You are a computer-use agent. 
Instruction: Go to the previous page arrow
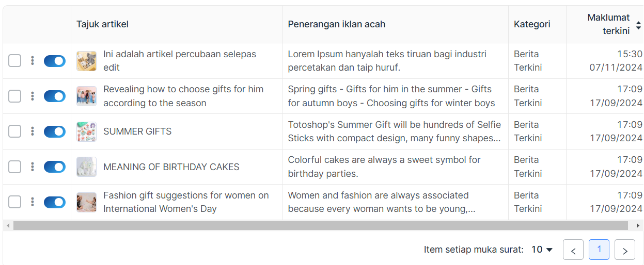(x=573, y=250)
